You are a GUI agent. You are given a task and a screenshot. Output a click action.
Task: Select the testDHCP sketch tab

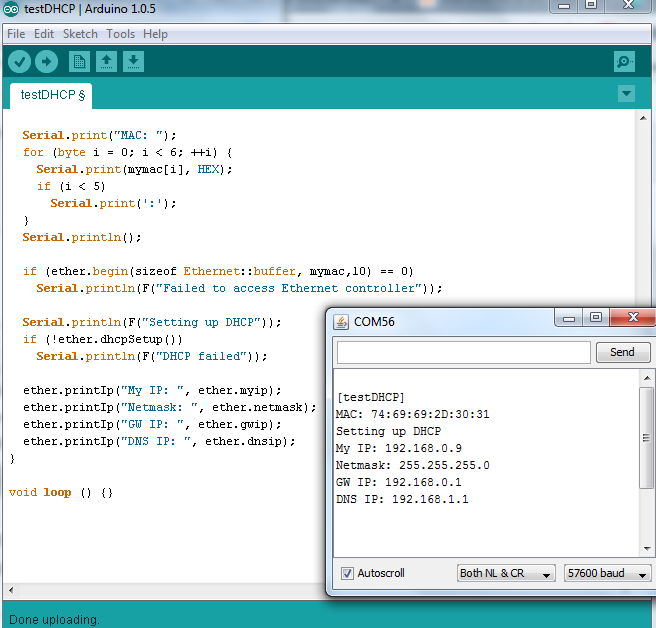(x=51, y=95)
